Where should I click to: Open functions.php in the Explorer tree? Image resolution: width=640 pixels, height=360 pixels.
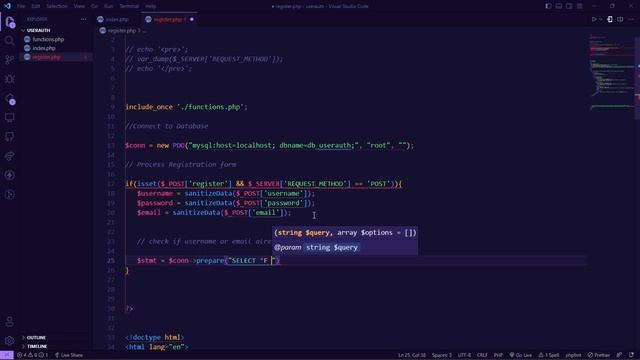pyautogui.click(x=48, y=39)
